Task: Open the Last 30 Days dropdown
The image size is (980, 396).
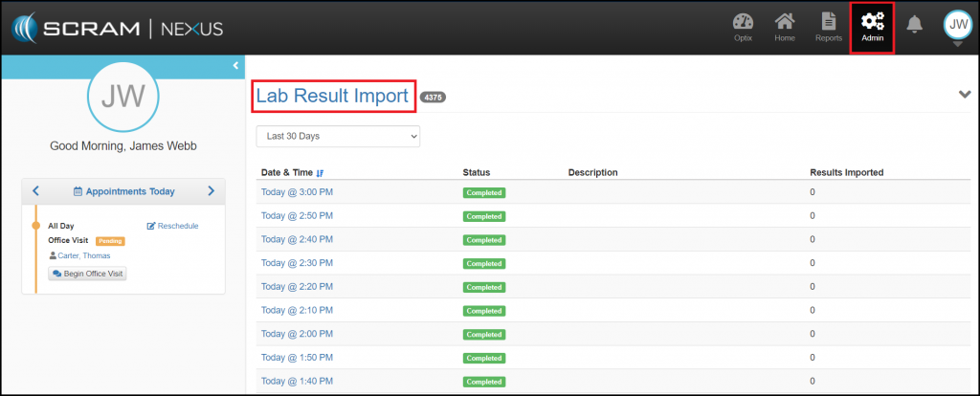Action: coord(338,137)
